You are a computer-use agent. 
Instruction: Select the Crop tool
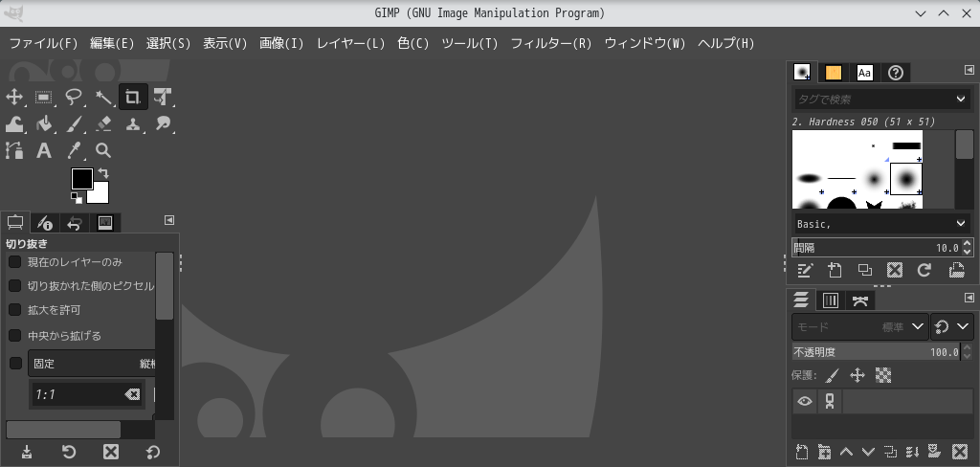pyautogui.click(x=133, y=97)
